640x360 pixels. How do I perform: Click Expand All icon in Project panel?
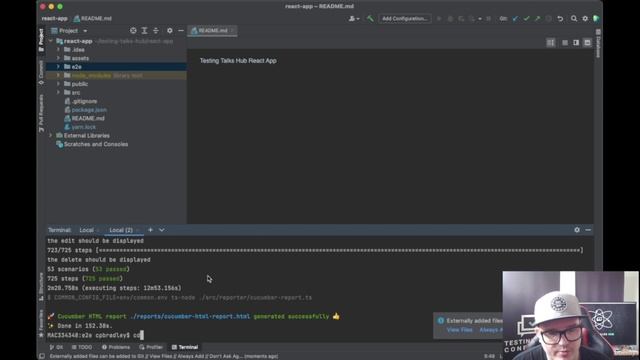[144, 31]
